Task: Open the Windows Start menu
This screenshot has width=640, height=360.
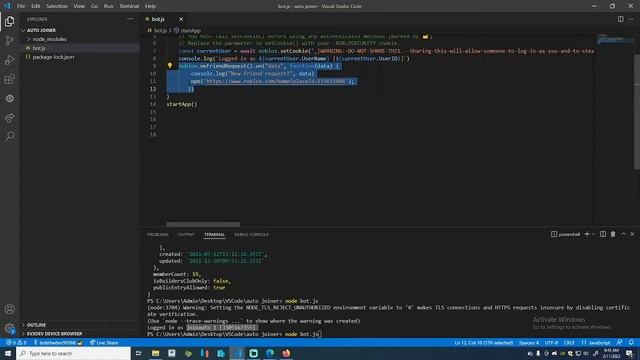Action: coord(8,353)
